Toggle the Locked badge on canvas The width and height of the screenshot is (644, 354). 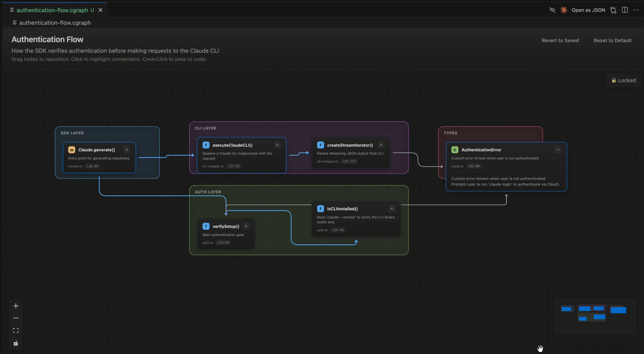(624, 80)
